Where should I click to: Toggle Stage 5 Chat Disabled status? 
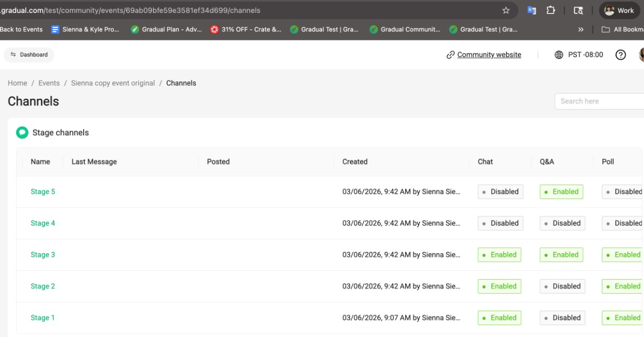[500, 192]
